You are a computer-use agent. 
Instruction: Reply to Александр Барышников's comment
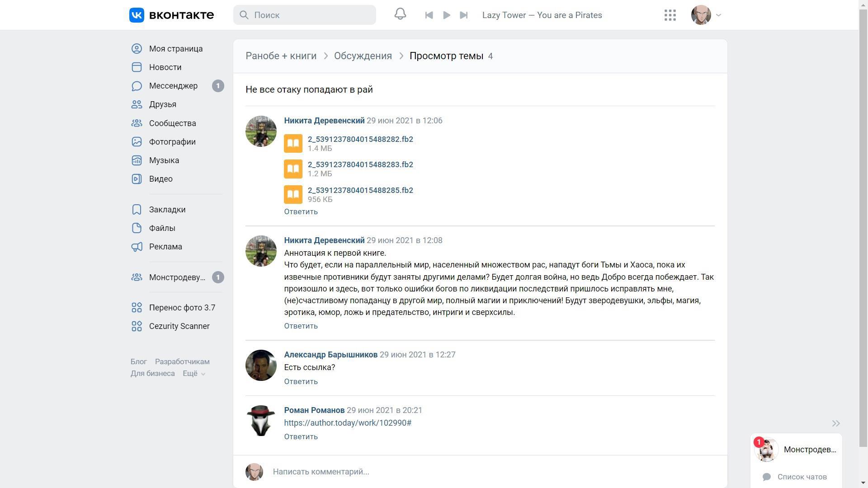pyautogui.click(x=301, y=382)
